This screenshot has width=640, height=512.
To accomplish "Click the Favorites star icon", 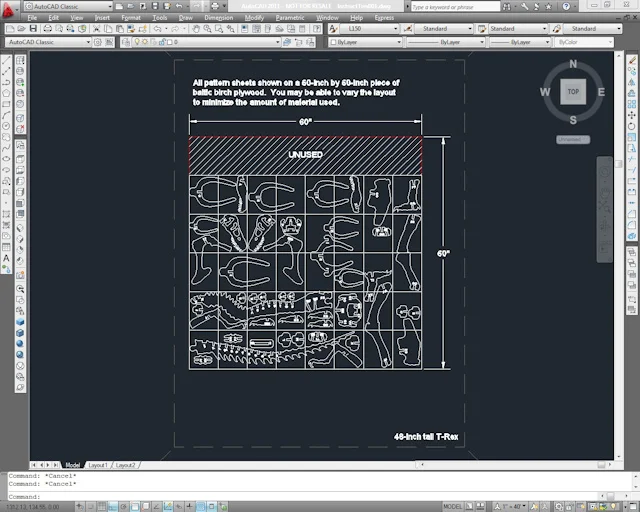I will pos(549,7).
